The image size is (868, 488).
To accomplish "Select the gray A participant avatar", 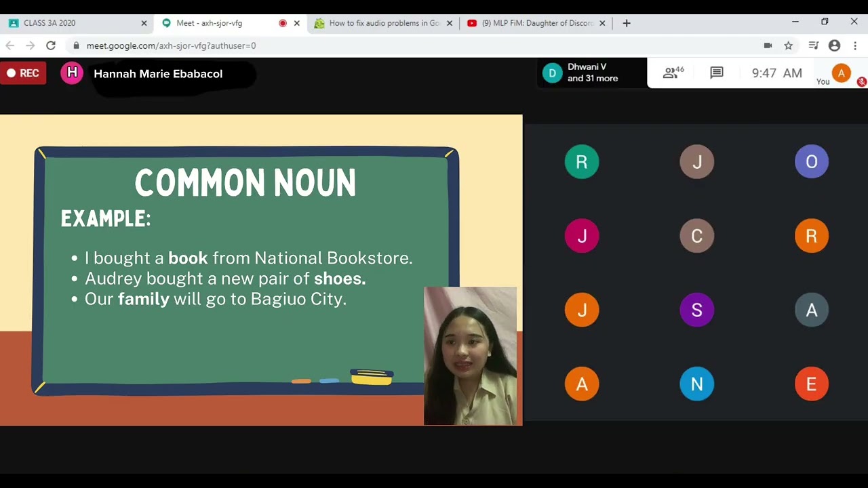I will pos(812,310).
